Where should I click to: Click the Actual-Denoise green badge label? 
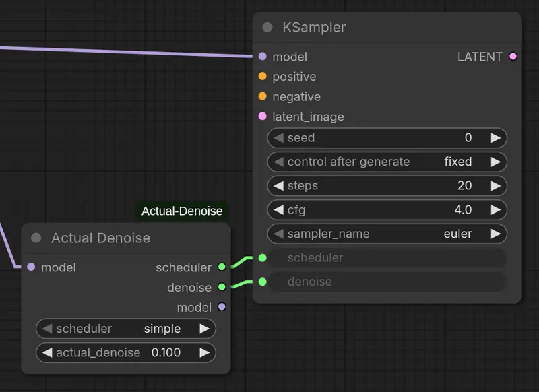tap(182, 211)
